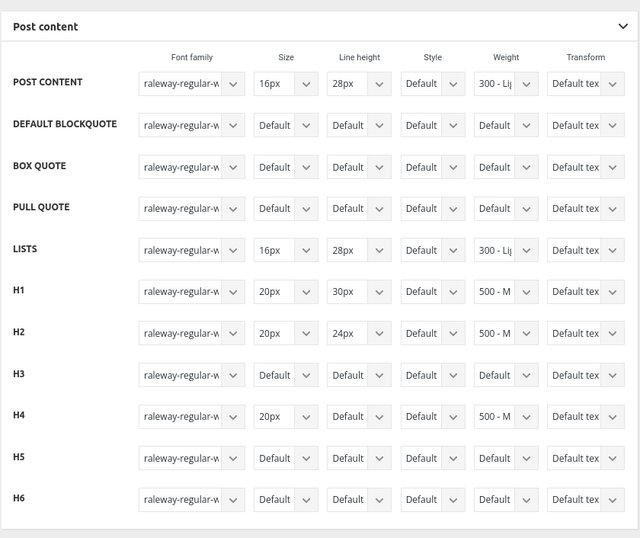Viewport: 640px width, 538px height.
Task: Open Lists transform dropdown
Action: [586, 250]
